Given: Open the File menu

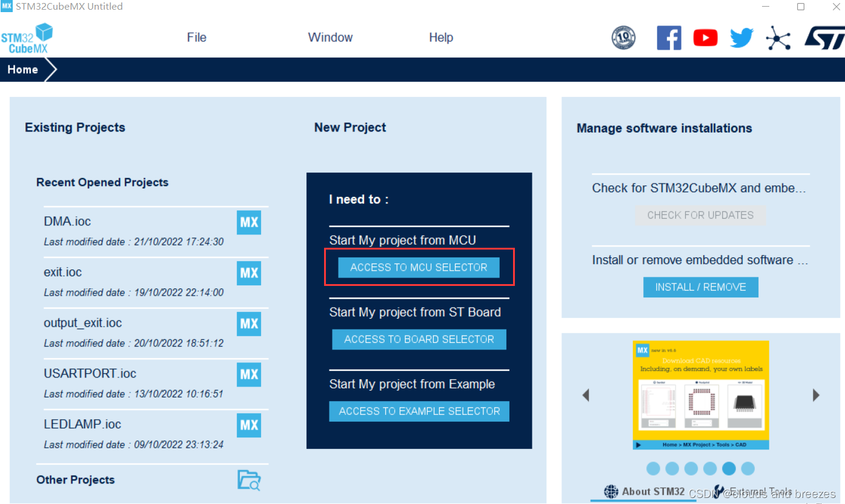Looking at the screenshot, I should click(197, 38).
